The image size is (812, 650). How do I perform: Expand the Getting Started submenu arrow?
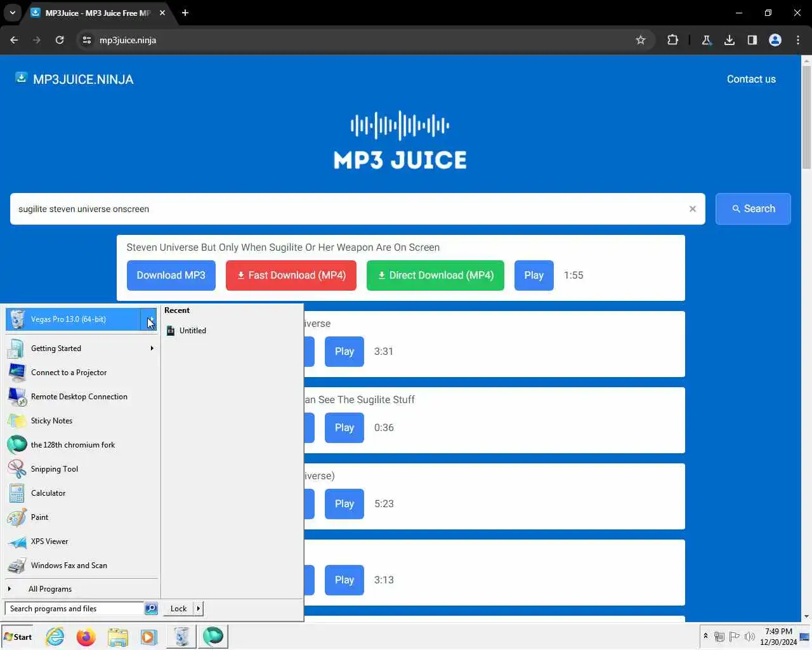click(152, 348)
